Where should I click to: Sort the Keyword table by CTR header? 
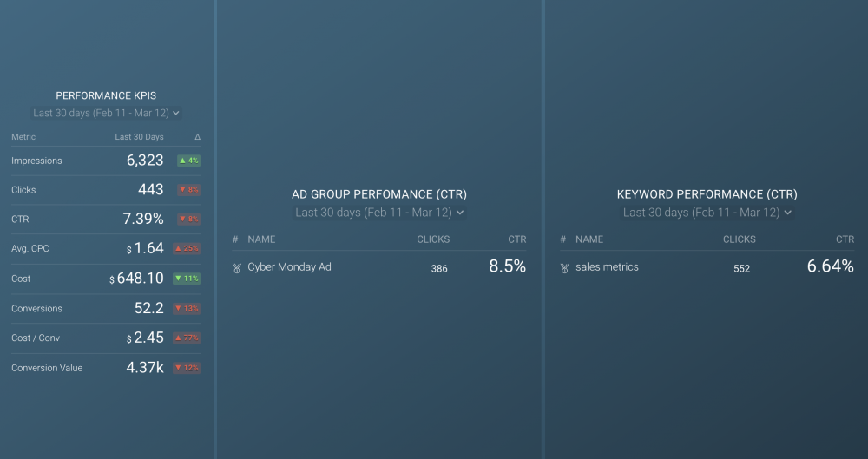pyautogui.click(x=845, y=239)
